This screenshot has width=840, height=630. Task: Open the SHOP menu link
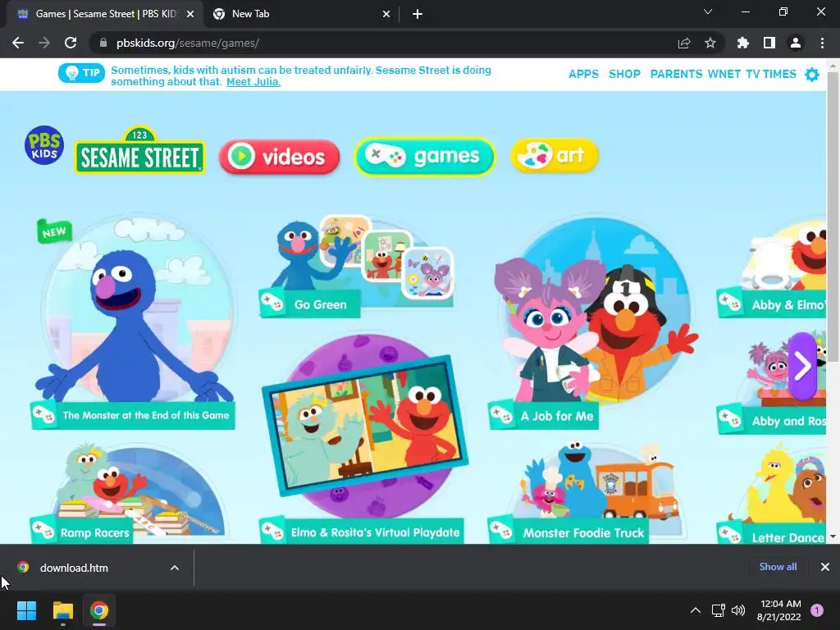(624, 74)
